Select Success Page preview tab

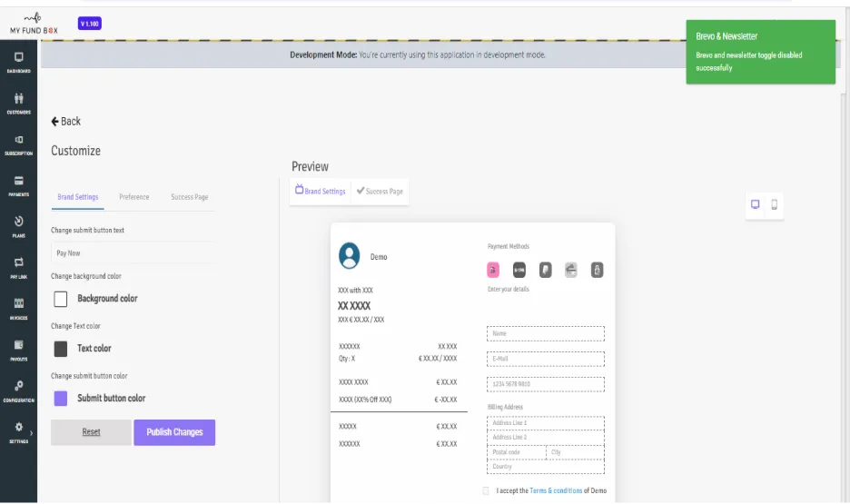coord(380,192)
